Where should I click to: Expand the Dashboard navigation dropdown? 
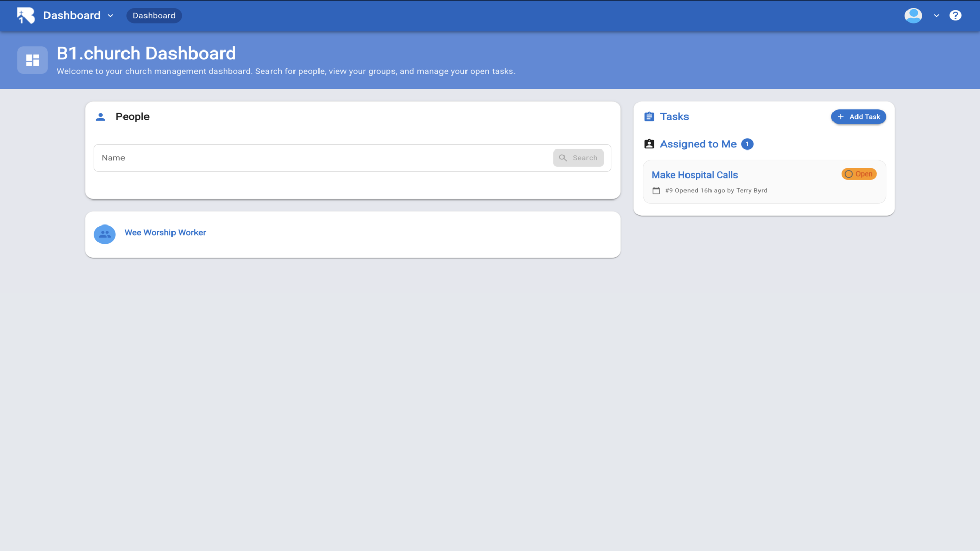click(110, 16)
